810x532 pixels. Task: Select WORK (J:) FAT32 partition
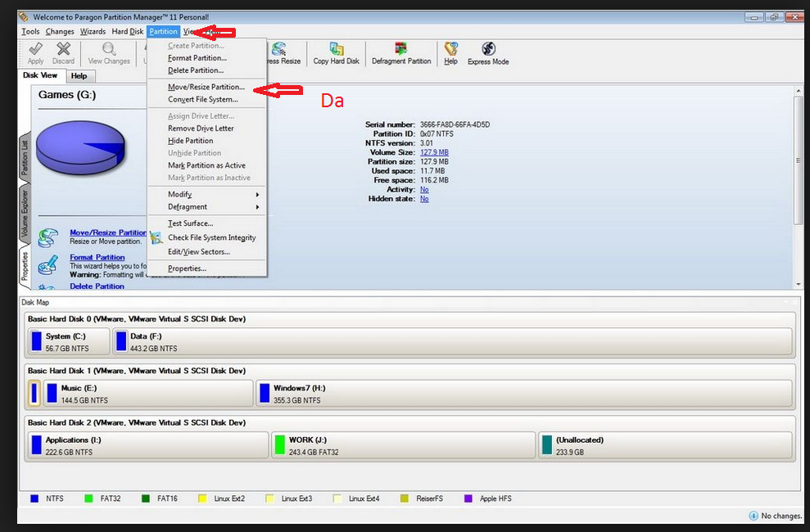404,445
